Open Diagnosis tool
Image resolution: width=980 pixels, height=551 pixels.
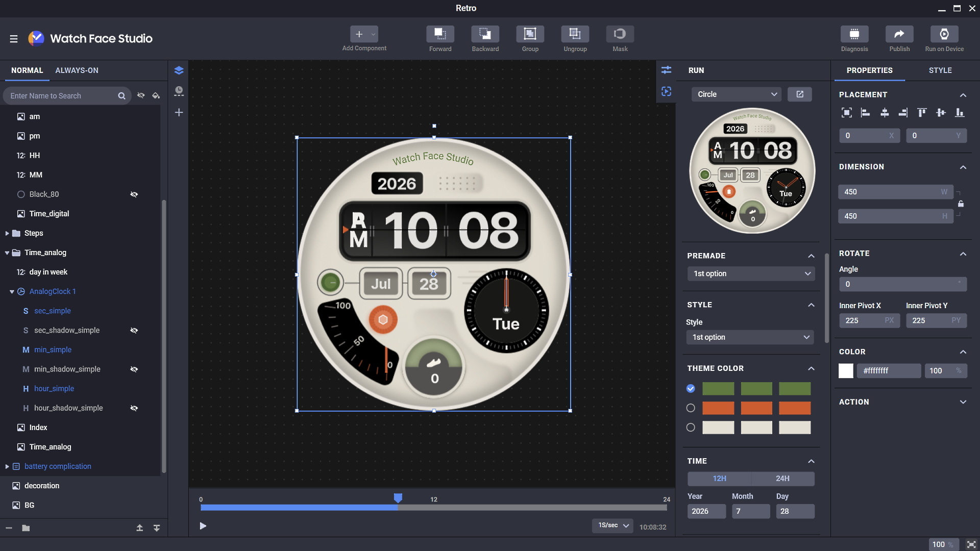(854, 34)
